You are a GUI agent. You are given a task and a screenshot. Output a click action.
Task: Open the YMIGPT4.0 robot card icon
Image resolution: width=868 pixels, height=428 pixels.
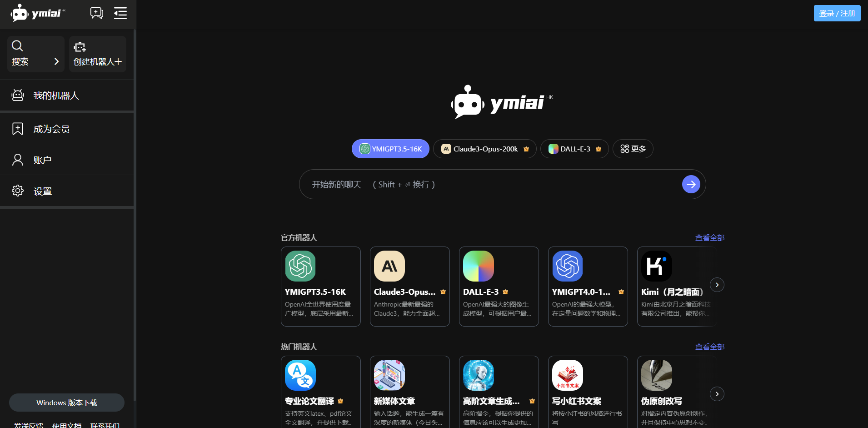[x=567, y=266]
